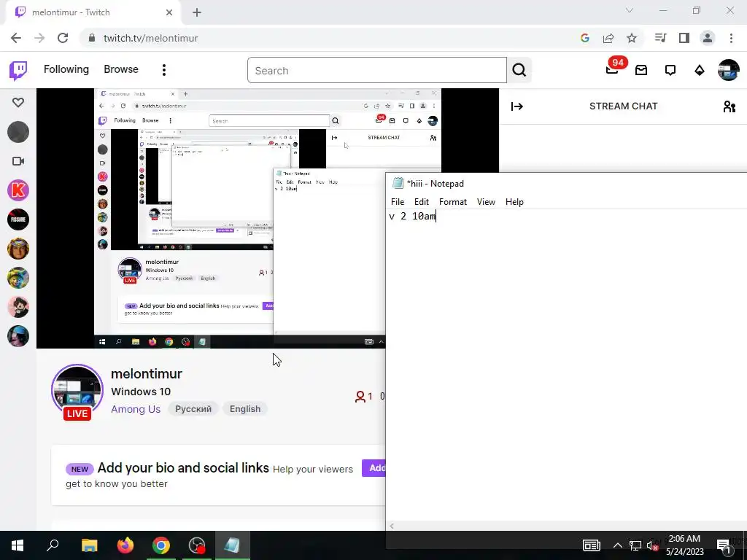This screenshot has width=747, height=560.
Task: Open Notepad File menu
Action: pyautogui.click(x=398, y=202)
